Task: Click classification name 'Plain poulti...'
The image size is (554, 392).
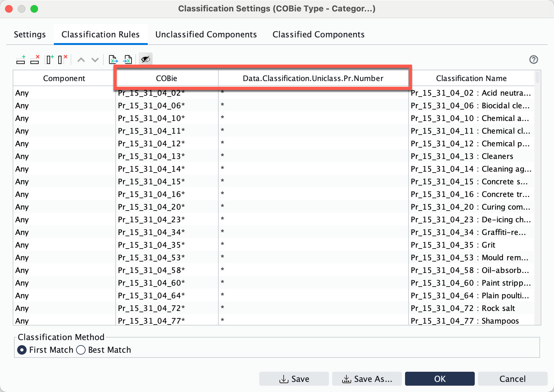Action: point(472,295)
